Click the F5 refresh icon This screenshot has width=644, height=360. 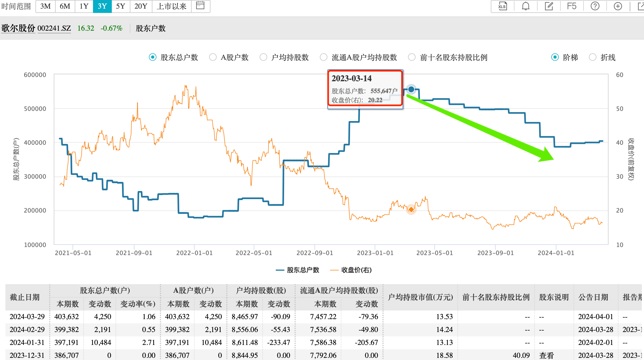pos(571,6)
